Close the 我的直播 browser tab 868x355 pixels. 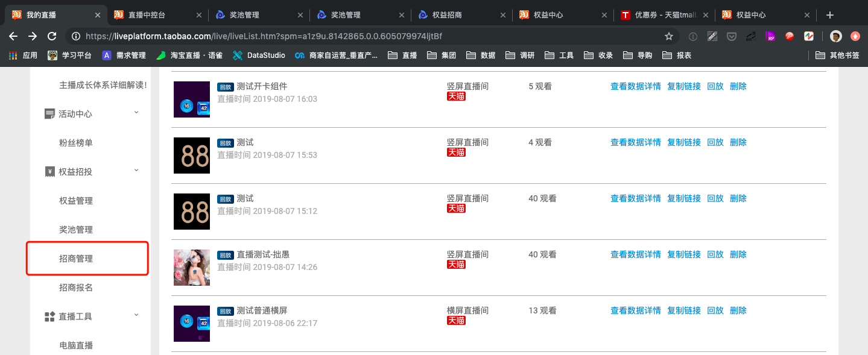click(98, 15)
